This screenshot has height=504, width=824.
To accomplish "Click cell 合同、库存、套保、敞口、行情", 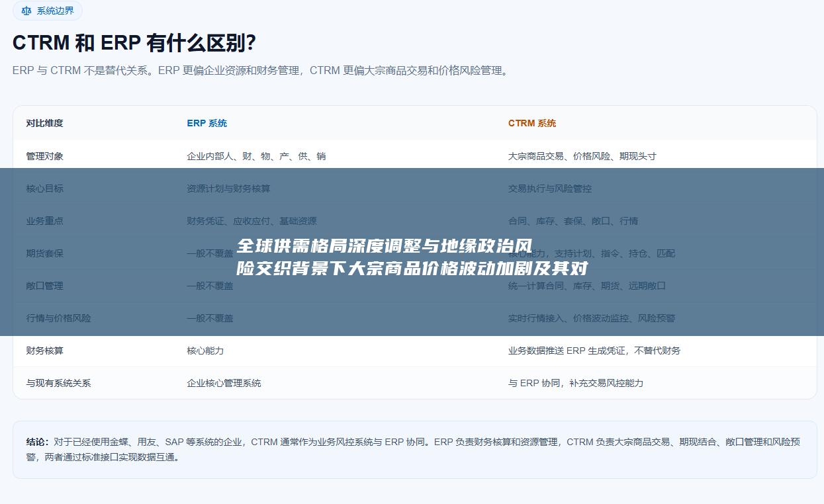I will point(573,221).
